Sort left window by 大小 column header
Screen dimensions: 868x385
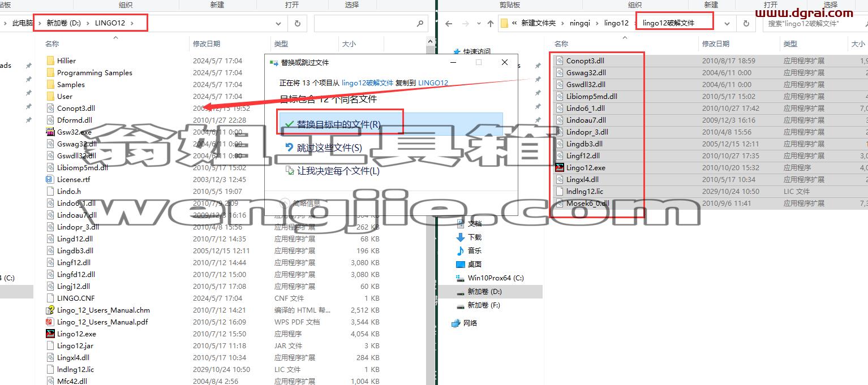(x=349, y=44)
